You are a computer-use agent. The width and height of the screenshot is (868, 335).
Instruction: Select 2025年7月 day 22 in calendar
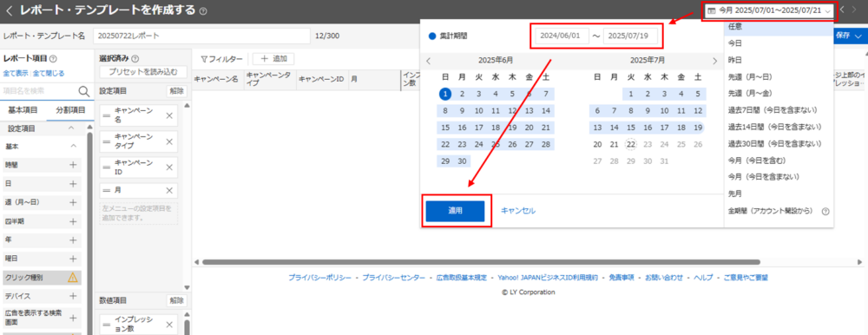click(630, 145)
